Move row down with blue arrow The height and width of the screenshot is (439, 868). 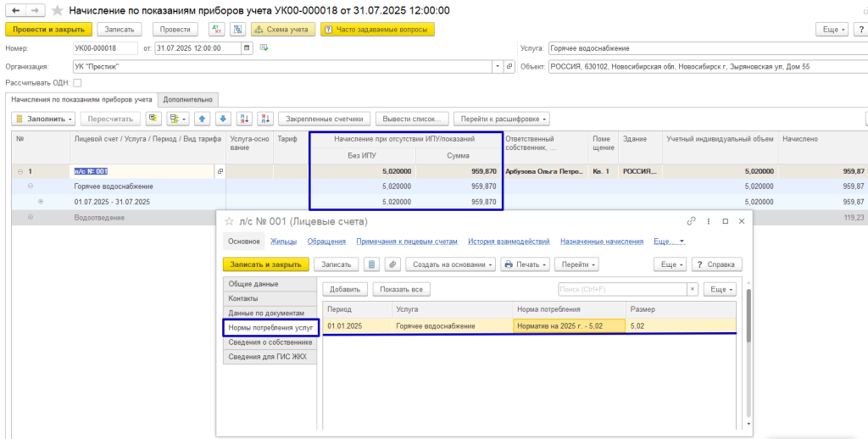[222, 119]
